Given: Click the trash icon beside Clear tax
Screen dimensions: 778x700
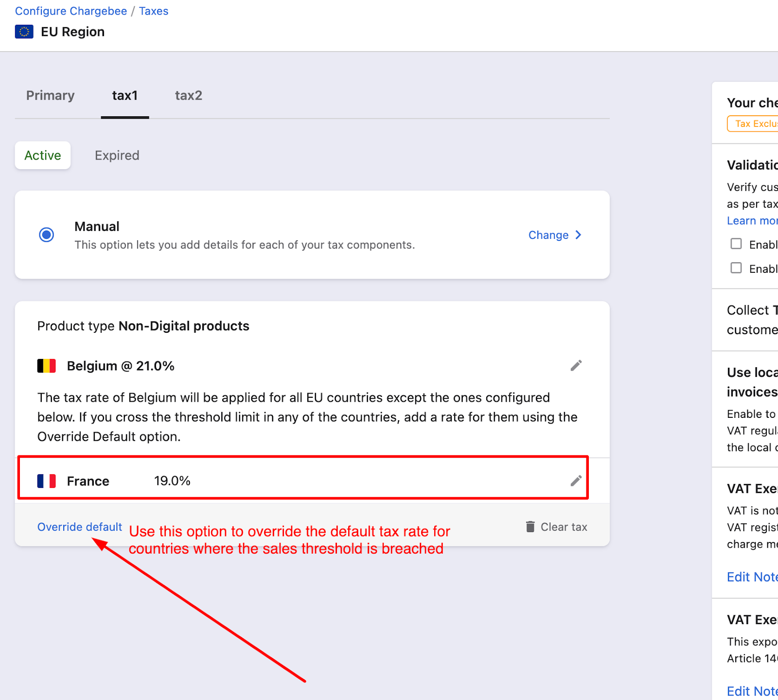Looking at the screenshot, I should (x=530, y=527).
